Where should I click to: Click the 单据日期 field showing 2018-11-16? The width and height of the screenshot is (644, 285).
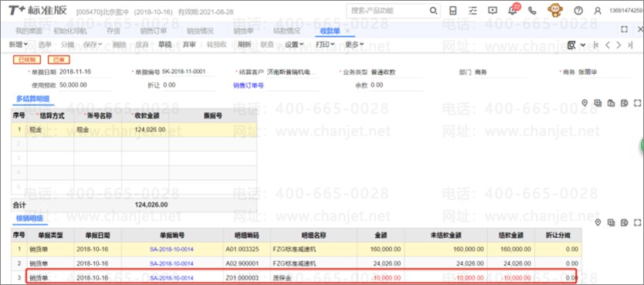(x=85, y=72)
